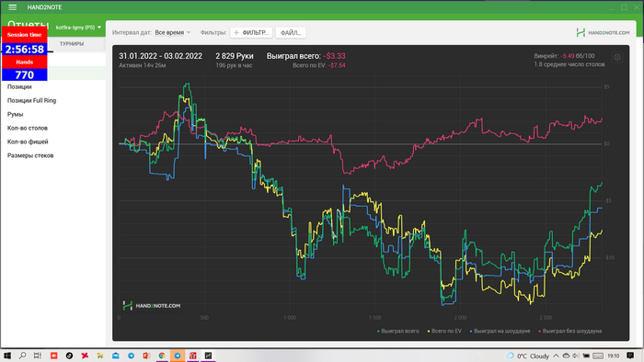Click the ФАЙЛ... button
This screenshot has width=644, height=362.
point(291,32)
